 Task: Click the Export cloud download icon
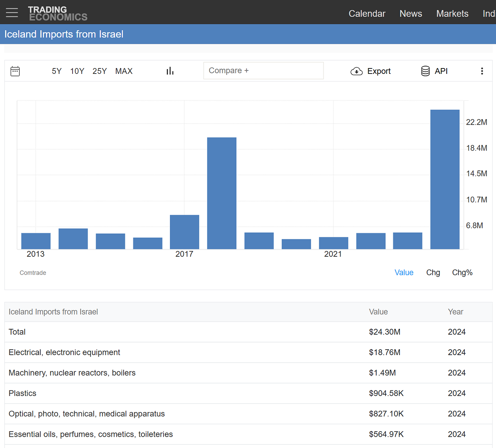click(357, 71)
